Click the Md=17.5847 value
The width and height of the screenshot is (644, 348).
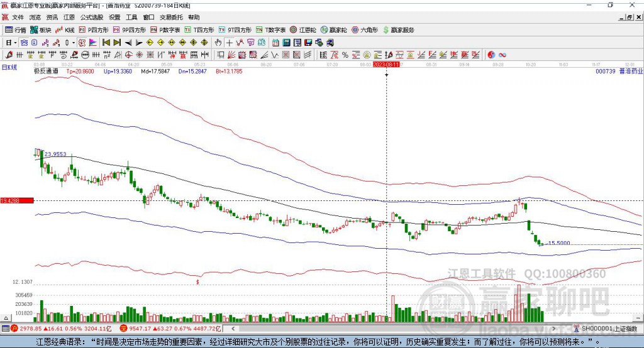(155, 71)
